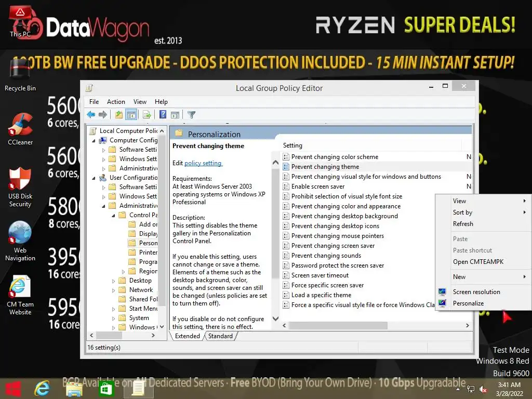Select the Personalization tree folder
Screen dimensions: 532x399
[x=143, y=243]
